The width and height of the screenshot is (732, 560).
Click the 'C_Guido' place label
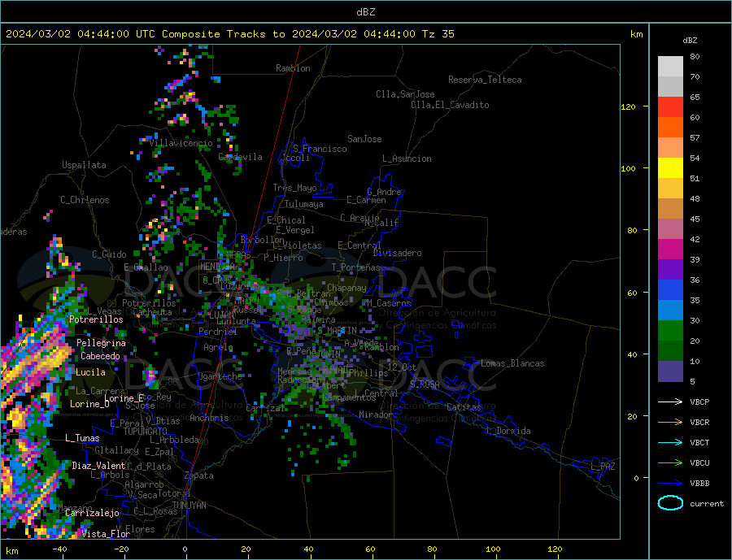pyautogui.click(x=109, y=254)
